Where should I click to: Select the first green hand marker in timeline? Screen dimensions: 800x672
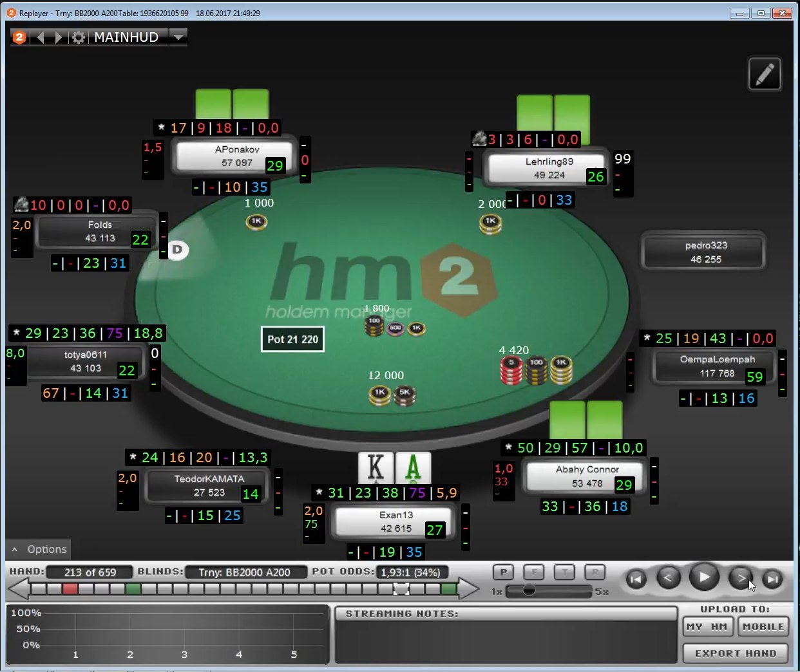pos(133,588)
